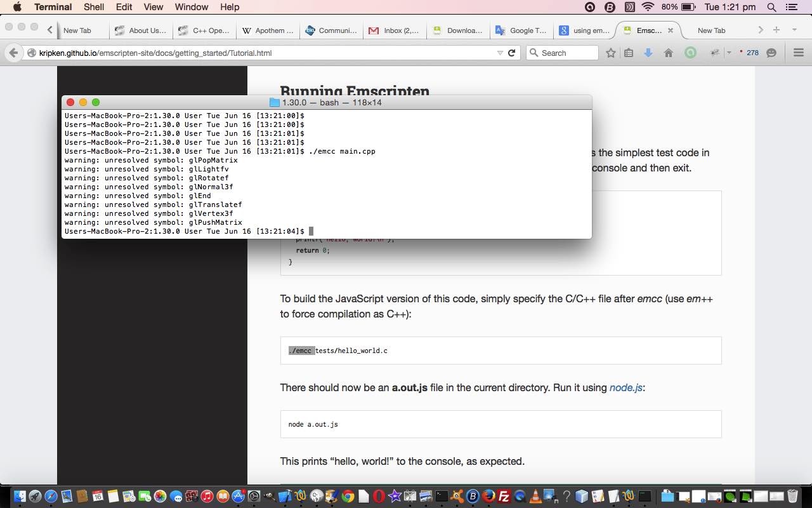Open the Terminal menu
The image size is (812, 508).
[53, 7]
